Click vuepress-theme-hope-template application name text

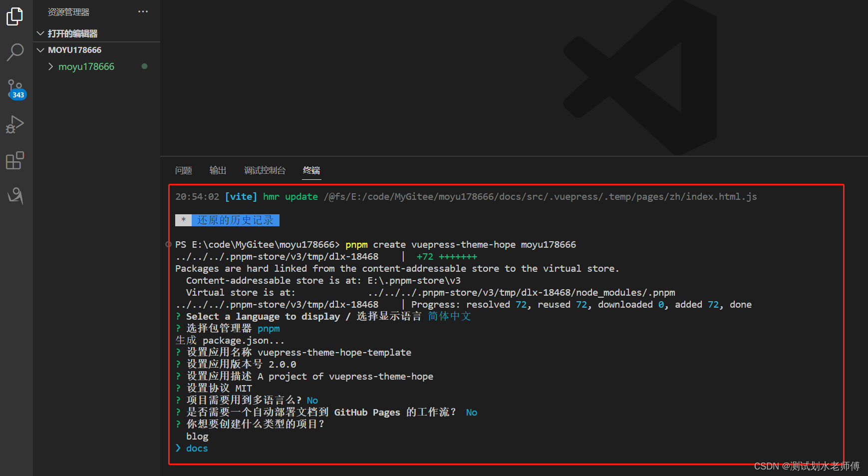[x=334, y=352]
